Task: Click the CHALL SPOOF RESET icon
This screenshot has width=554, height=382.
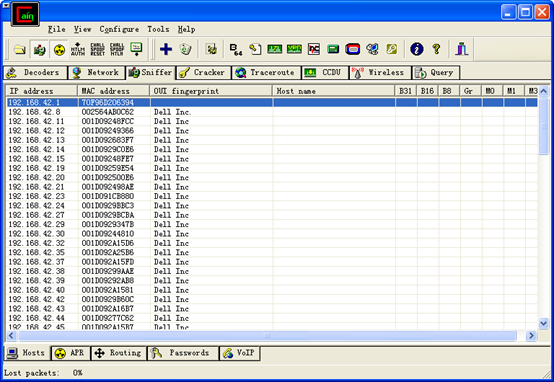Action: 98,49
